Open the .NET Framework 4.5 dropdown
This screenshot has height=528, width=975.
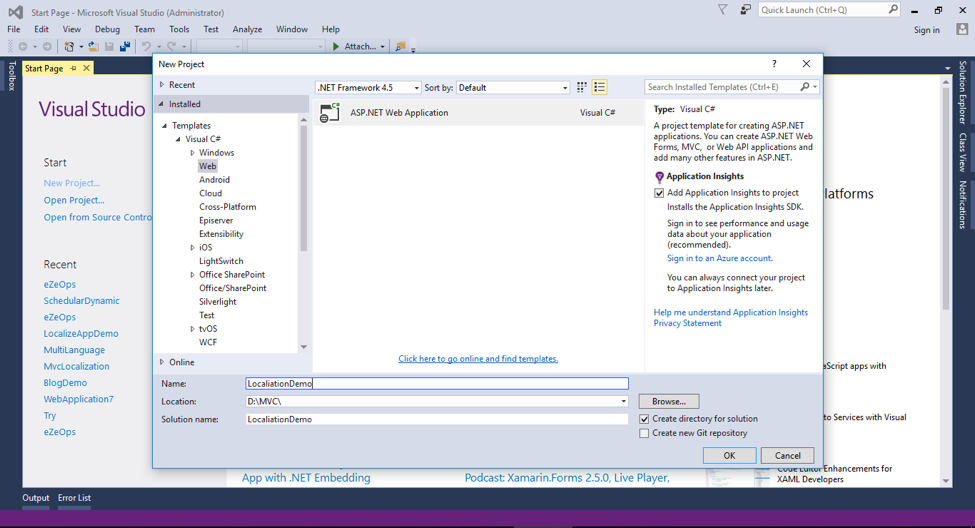369,88
